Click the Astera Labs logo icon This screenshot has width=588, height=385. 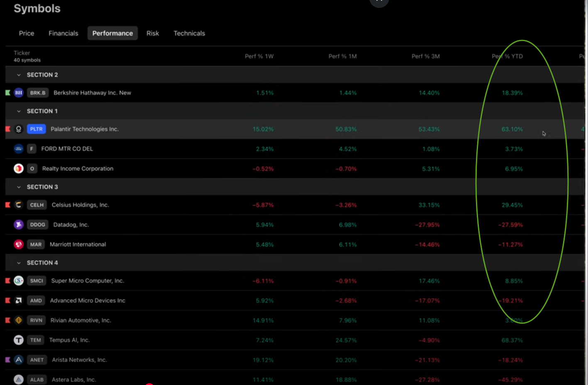tap(18, 380)
